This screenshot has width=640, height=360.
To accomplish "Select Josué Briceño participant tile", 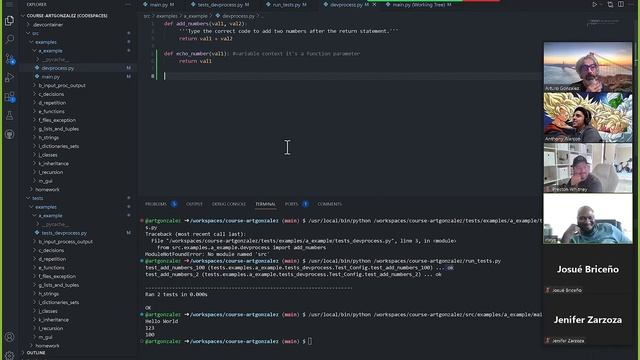I will point(588,269).
